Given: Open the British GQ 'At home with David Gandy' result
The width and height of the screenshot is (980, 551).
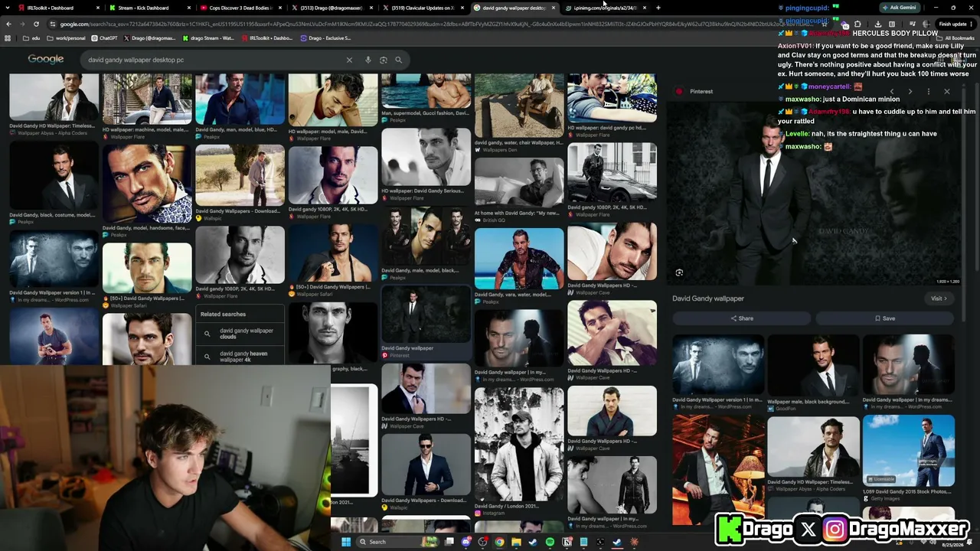Looking at the screenshot, I should click(519, 183).
